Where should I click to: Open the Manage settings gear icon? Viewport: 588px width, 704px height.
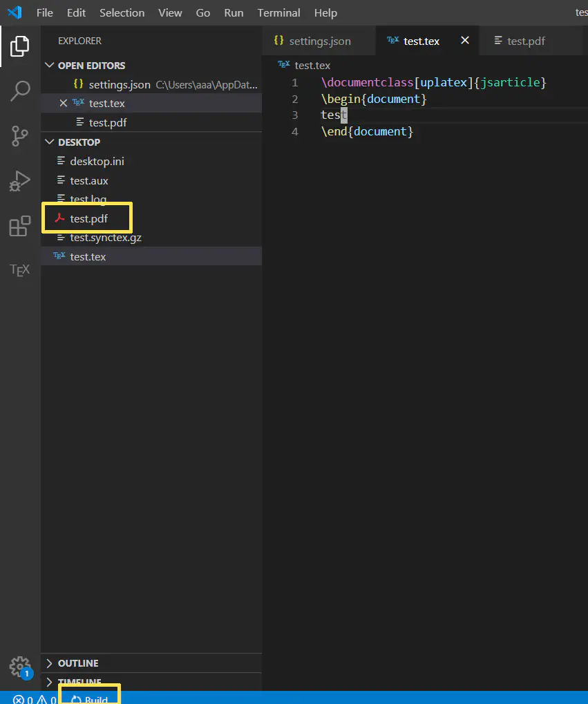point(19,667)
